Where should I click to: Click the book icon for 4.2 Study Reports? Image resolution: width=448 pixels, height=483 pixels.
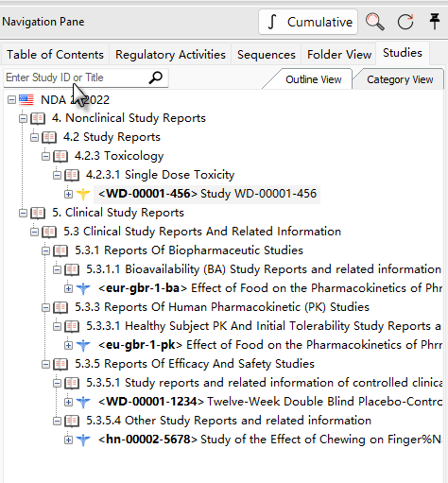point(49,137)
